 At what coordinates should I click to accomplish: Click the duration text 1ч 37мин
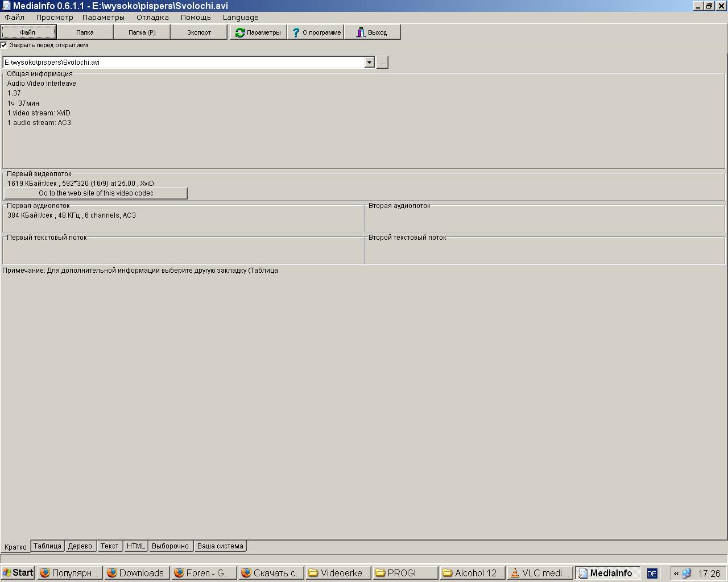(x=23, y=103)
